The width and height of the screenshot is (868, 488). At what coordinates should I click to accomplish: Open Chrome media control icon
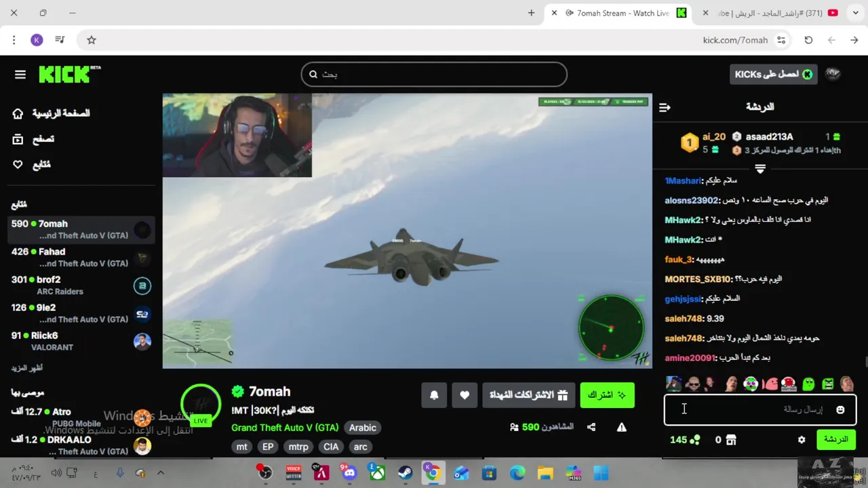pyautogui.click(x=60, y=40)
